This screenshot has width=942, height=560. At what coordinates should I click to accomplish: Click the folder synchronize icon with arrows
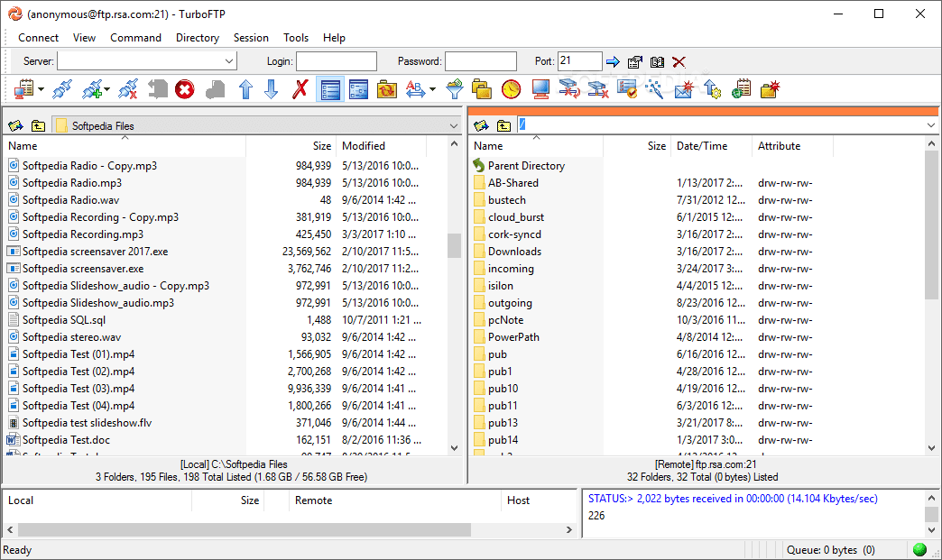[x=386, y=90]
